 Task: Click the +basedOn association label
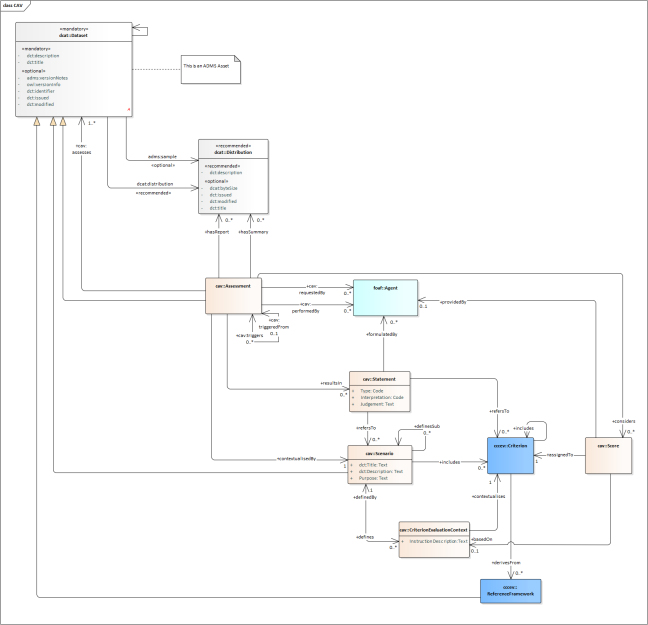[481, 539]
